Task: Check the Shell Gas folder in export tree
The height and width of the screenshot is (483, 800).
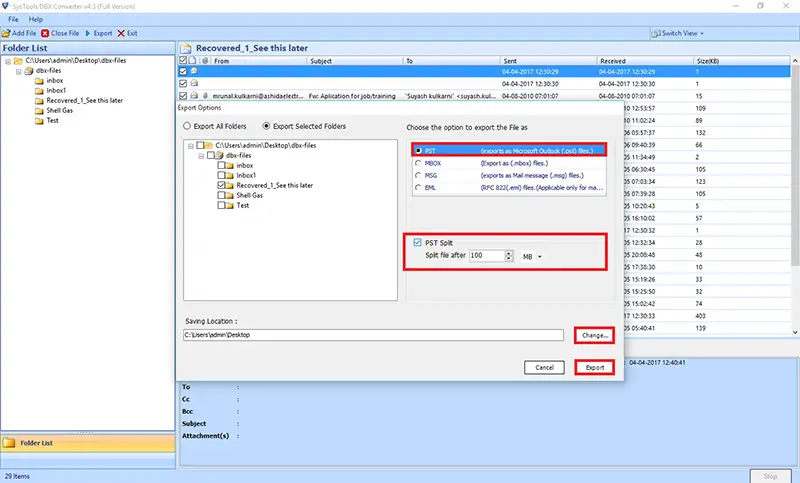Action: 221,195
